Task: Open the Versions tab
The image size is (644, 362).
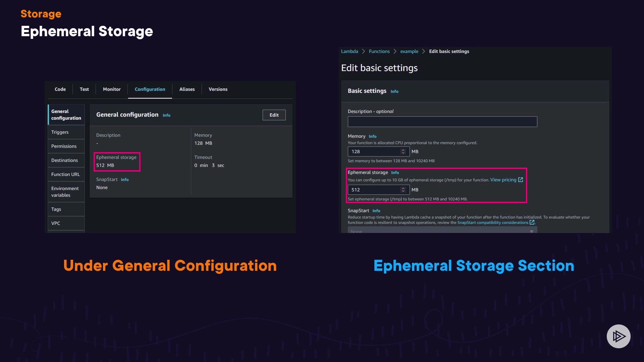Action: click(x=218, y=89)
